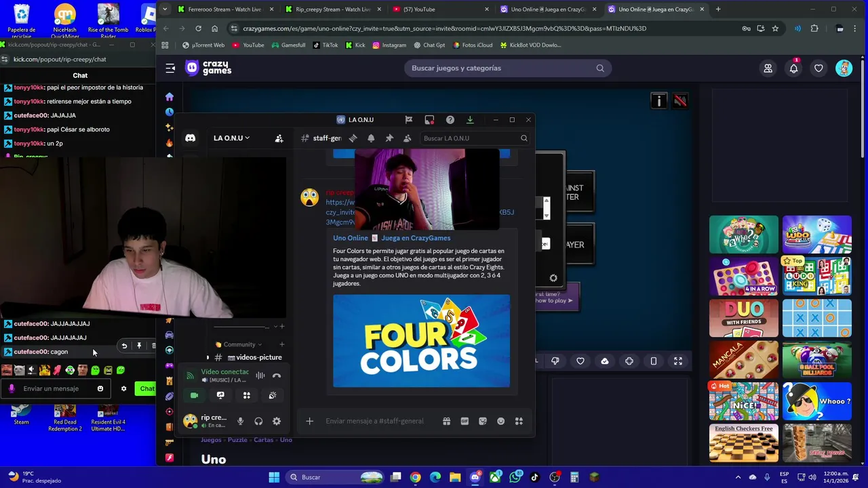The height and width of the screenshot is (488, 868).
Task: Disconnect from Discord voice channel
Action: pos(277,375)
